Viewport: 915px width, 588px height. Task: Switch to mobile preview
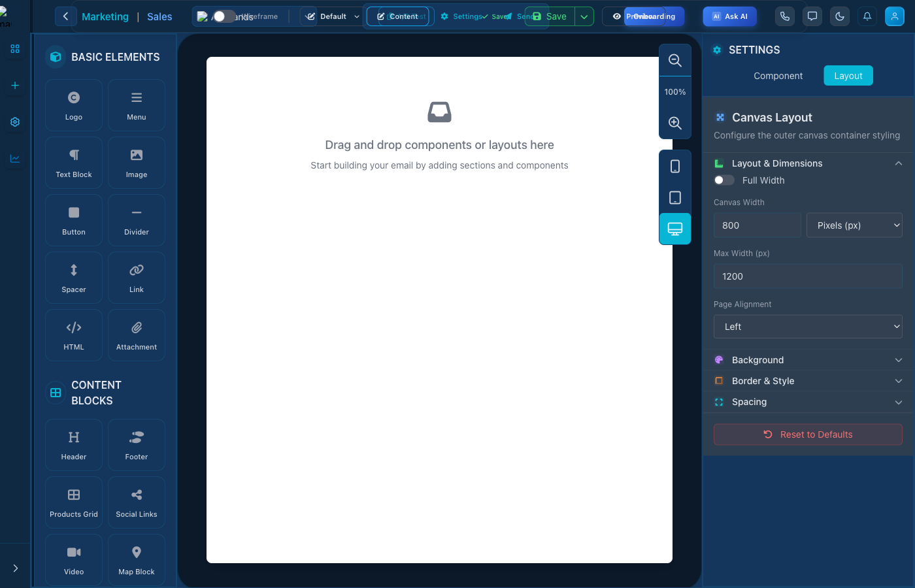coord(675,167)
